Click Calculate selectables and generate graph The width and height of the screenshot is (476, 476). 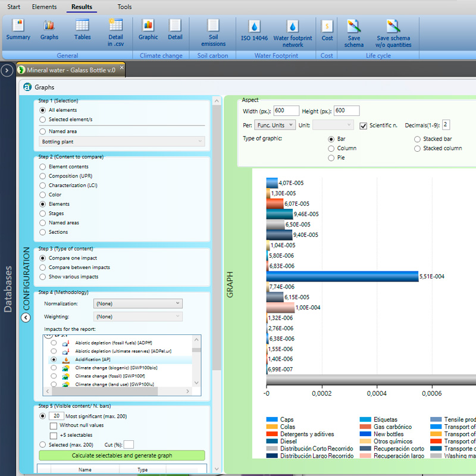[121, 455]
